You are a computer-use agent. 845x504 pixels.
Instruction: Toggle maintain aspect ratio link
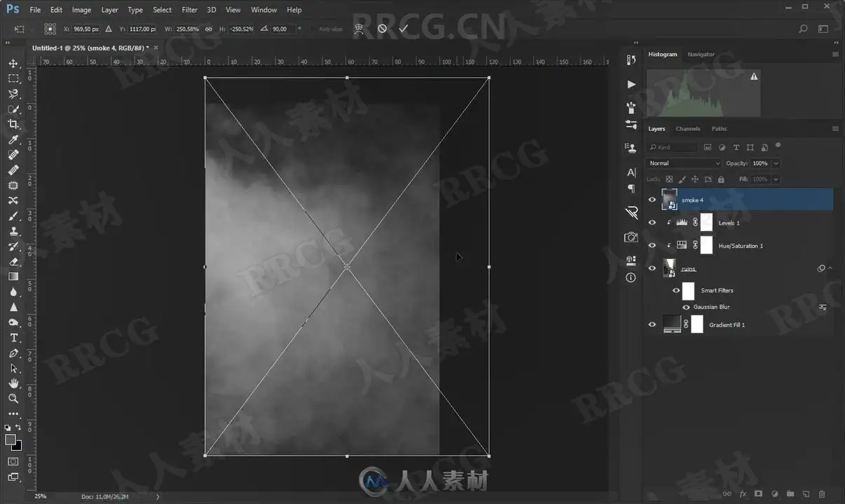pos(209,29)
